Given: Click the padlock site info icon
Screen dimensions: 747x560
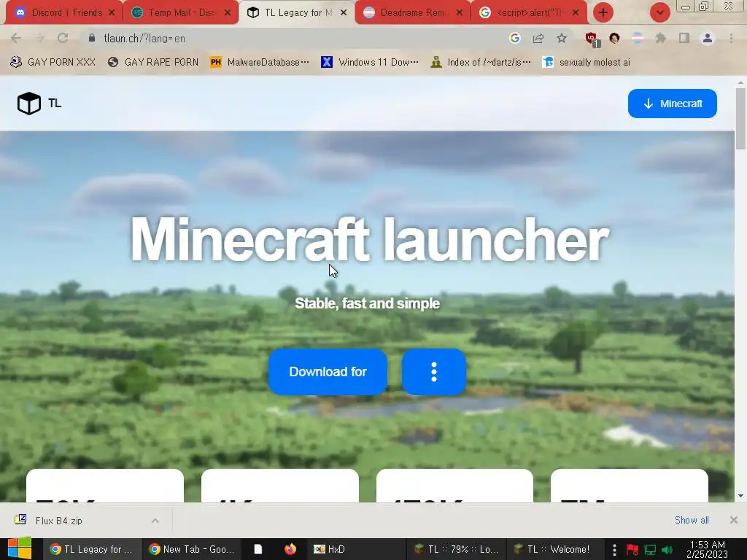Looking at the screenshot, I should [x=92, y=38].
